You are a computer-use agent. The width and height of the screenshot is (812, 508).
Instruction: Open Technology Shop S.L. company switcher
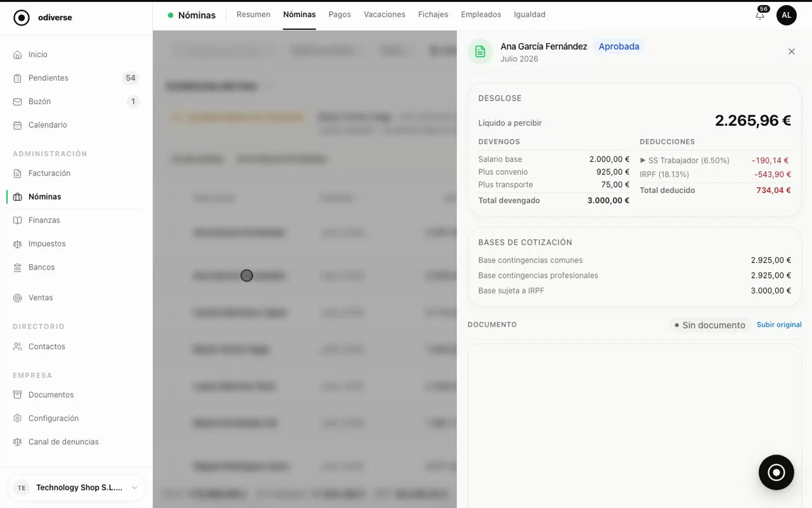pyautogui.click(x=76, y=488)
